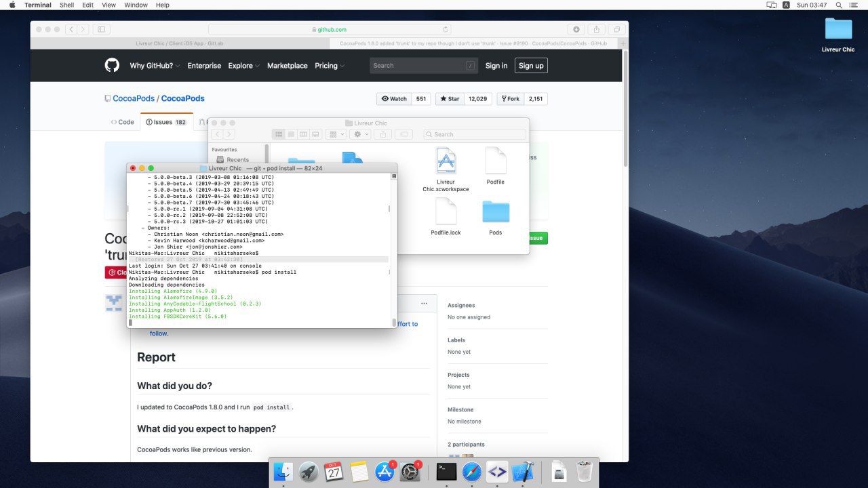Select the Podfile.lock file
The height and width of the screenshot is (488, 868).
click(x=446, y=218)
